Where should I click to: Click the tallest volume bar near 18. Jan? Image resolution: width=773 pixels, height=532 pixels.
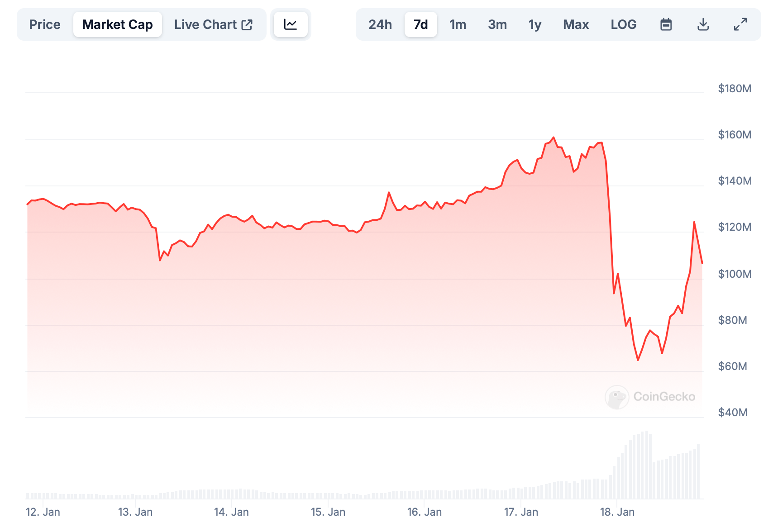(646, 465)
